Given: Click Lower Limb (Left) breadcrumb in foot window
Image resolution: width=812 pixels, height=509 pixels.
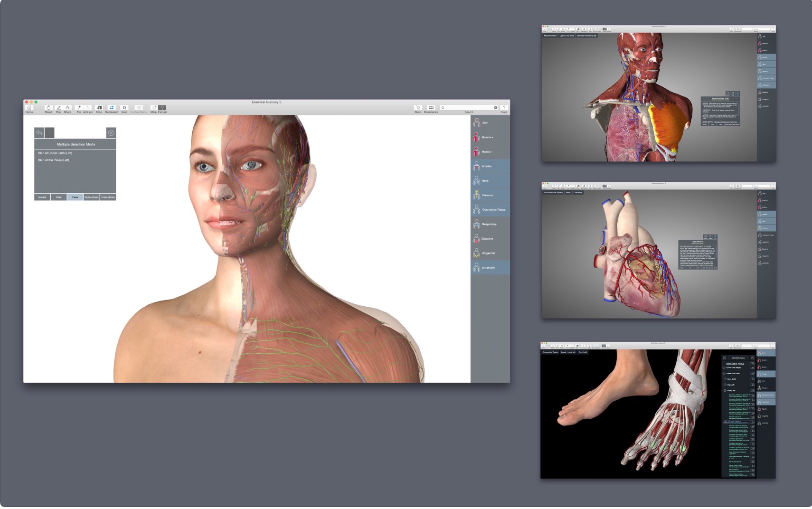Looking at the screenshot, I should coord(568,352).
